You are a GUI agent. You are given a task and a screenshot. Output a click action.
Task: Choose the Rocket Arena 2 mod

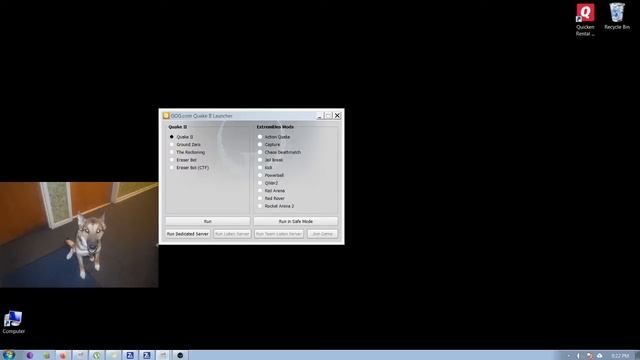tap(276, 206)
